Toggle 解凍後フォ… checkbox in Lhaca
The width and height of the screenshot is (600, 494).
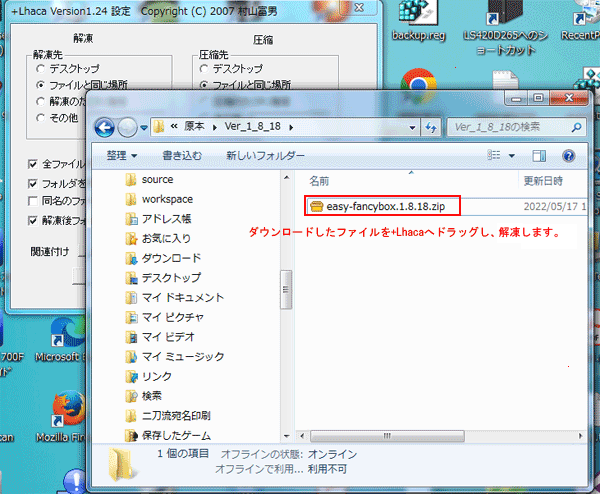click(33, 221)
